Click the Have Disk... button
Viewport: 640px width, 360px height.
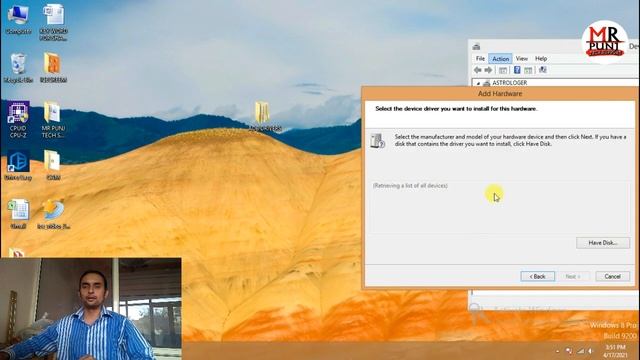(x=603, y=243)
